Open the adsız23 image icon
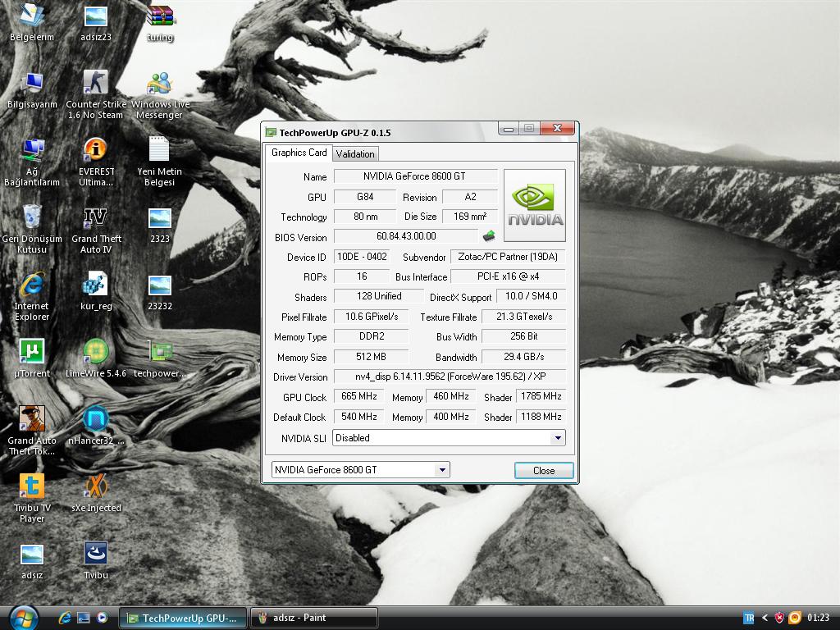840x630 pixels. point(96,21)
